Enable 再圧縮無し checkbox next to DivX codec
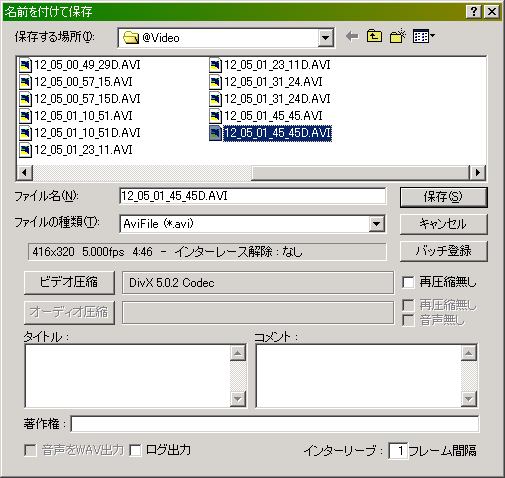The image size is (505, 478). tap(408, 282)
